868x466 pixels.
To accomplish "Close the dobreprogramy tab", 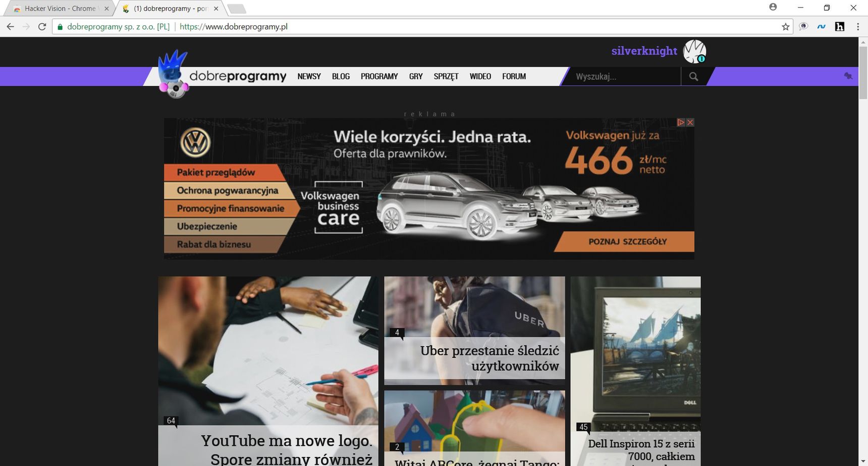I will (x=216, y=9).
